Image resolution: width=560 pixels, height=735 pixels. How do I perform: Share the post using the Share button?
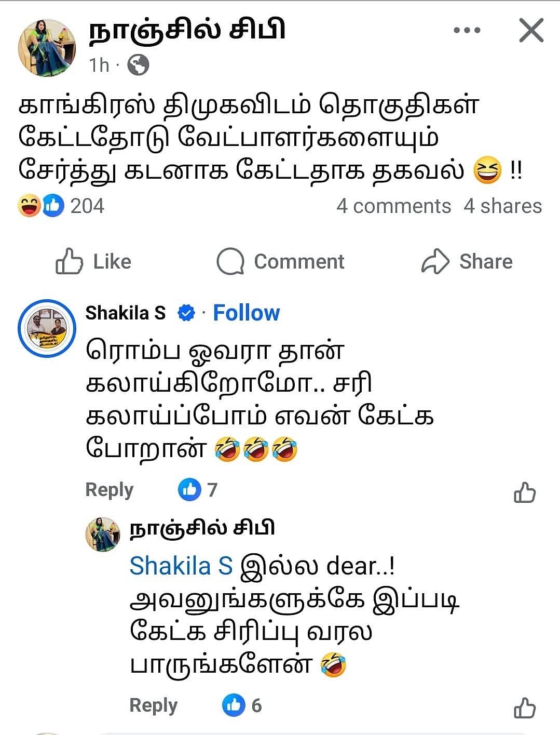point(467,261)
